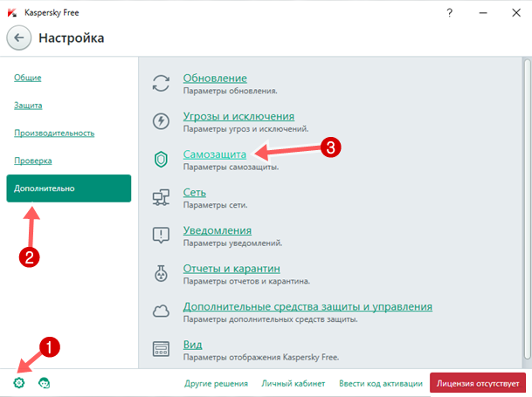
Task: Click the back arrow button
Action: [19, 38]
